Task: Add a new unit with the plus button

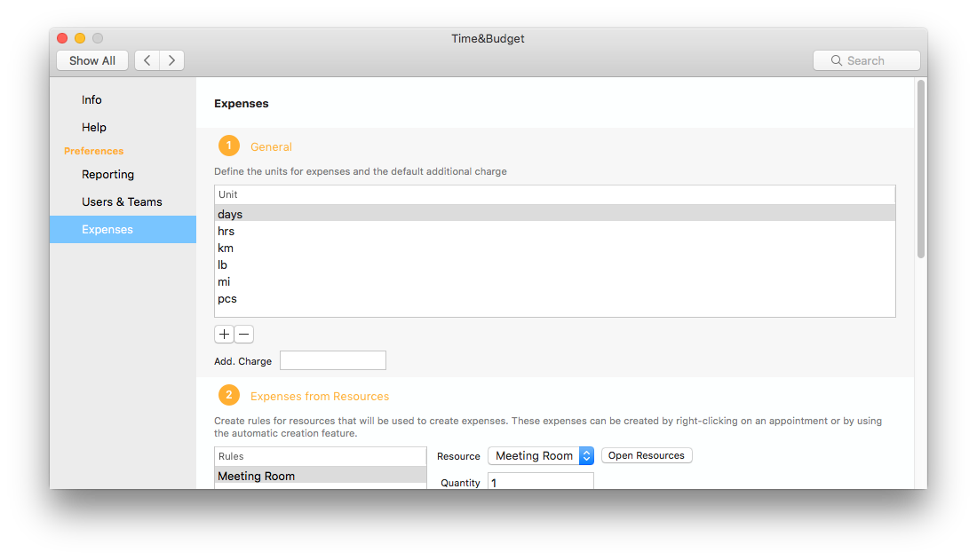Action: point(225,334)
